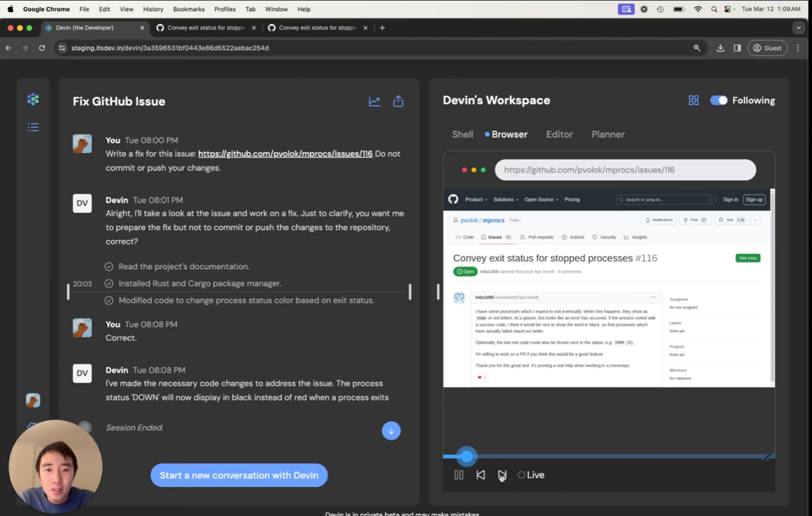Click the green New issue button
Viewport: 812px width, 516px height.
[748, 258]
